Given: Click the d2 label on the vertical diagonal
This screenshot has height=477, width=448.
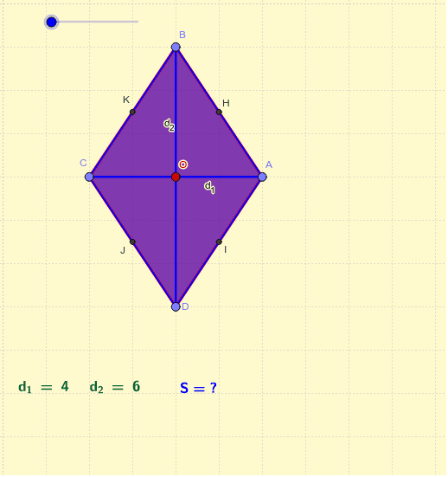Looking at the screenshot, I should [x=170, y=125].
